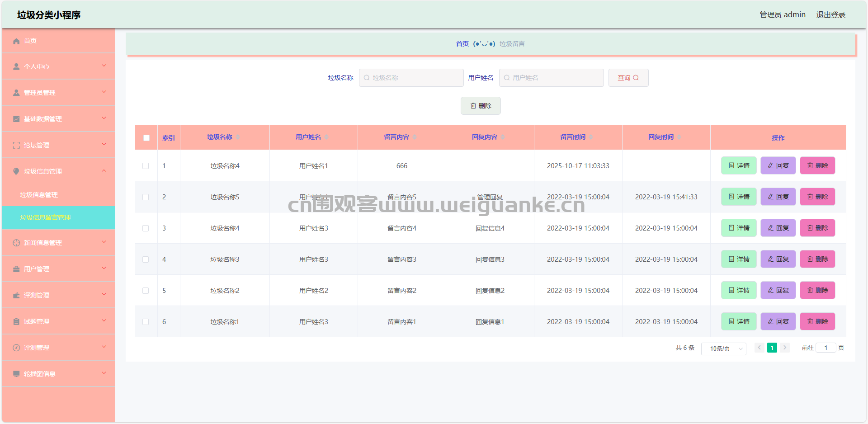The image size is (868, 424).
Task: Click the clipboard icon beside 试题管理
Action: [x=16, y=321]
